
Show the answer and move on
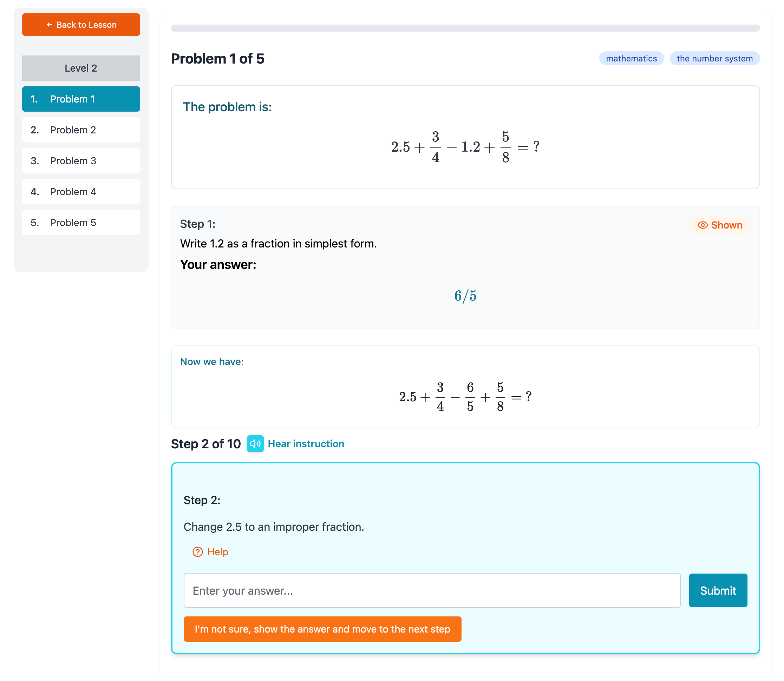tap(322, 629)
